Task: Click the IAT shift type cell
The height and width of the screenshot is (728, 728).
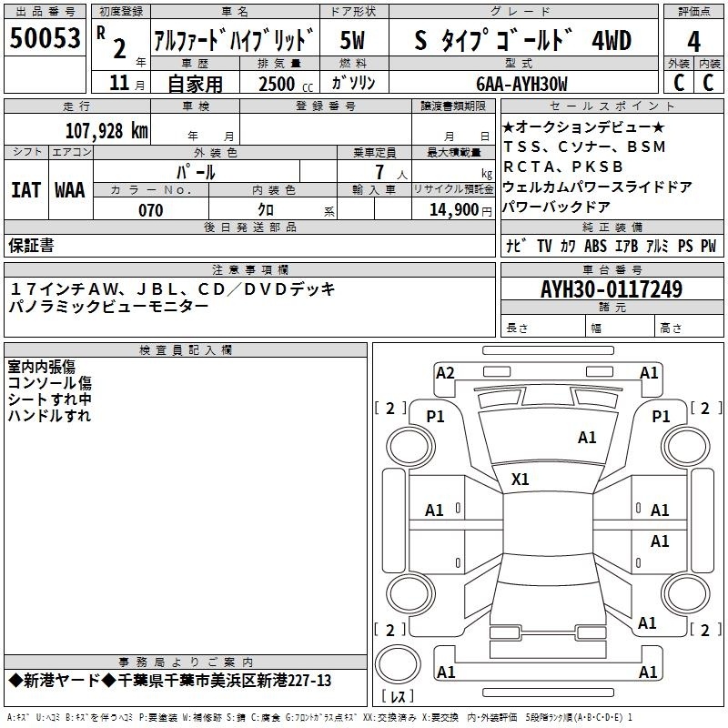Action: 25,190
